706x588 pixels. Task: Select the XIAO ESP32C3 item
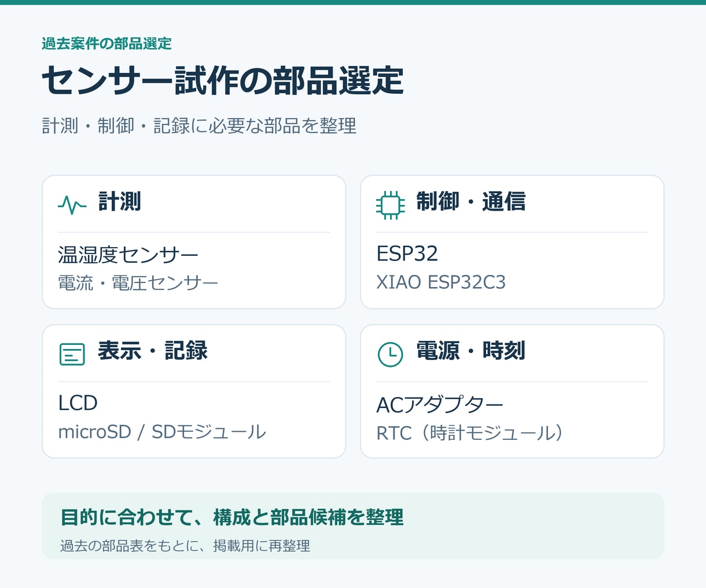click(441, 282)
